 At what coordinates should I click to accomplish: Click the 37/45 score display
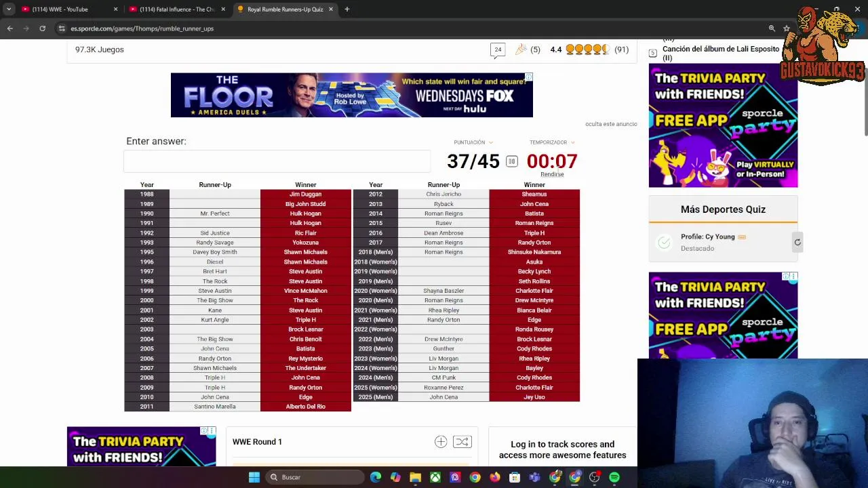(473, 161)
